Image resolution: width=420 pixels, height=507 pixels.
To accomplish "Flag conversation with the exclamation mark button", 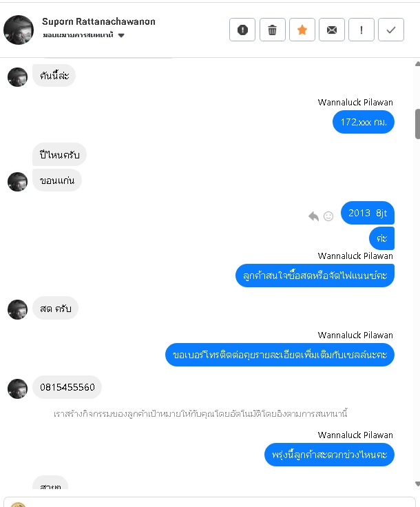I will tap(361, 30).
